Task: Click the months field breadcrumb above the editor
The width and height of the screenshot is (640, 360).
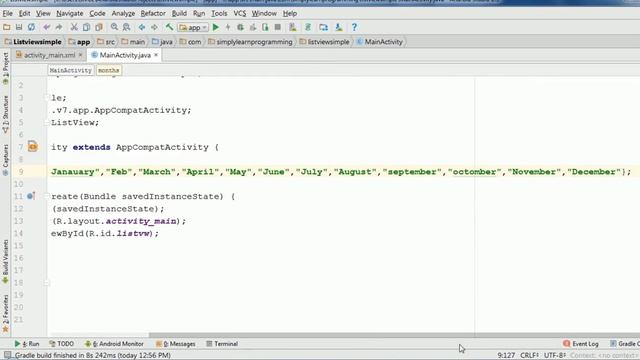Action: point(109,70)
